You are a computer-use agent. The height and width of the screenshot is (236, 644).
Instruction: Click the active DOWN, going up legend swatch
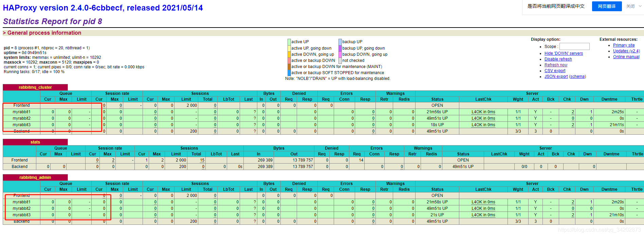[x=289, y=54]
